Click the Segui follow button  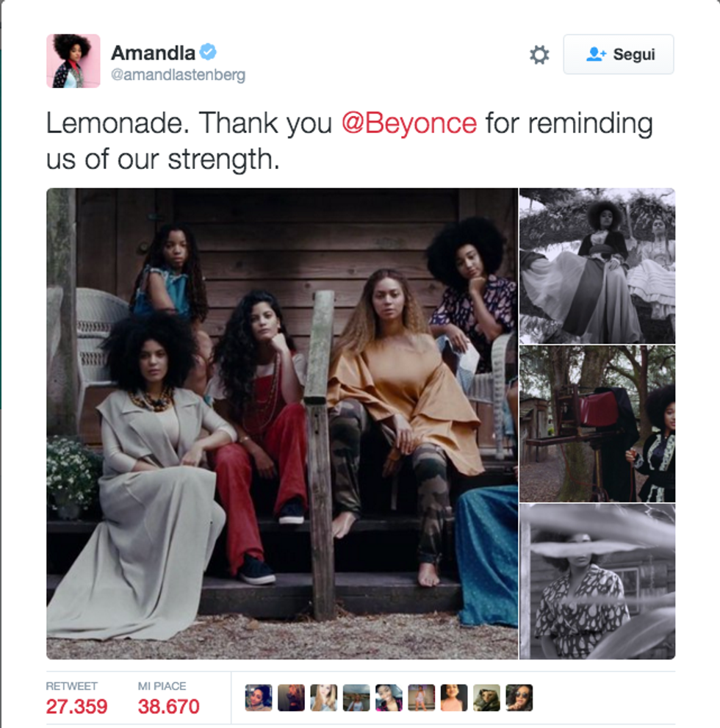click(619, 54)
